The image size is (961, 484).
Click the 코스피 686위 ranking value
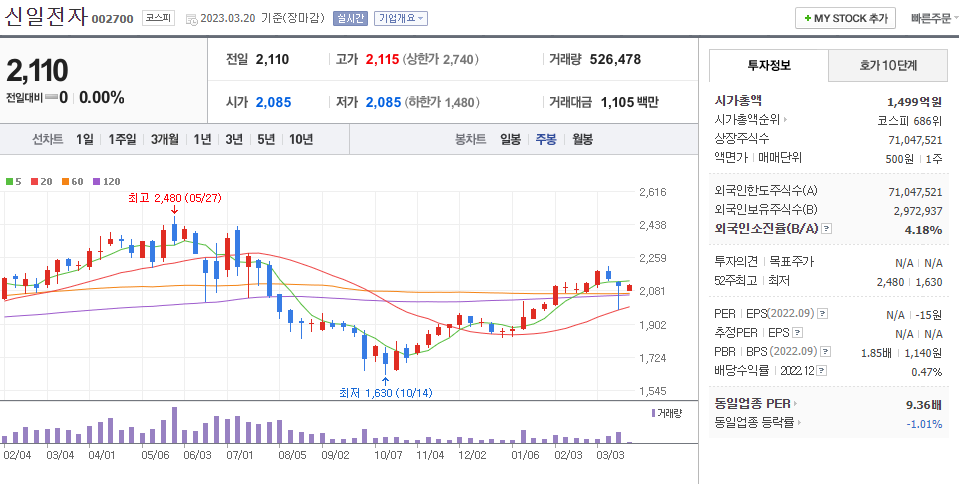pos(910,121)
